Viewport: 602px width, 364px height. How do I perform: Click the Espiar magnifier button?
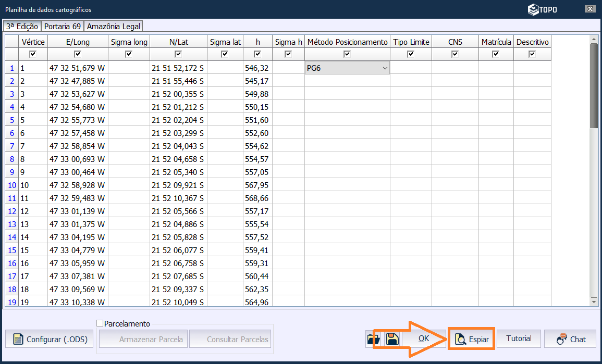point(472,340)
